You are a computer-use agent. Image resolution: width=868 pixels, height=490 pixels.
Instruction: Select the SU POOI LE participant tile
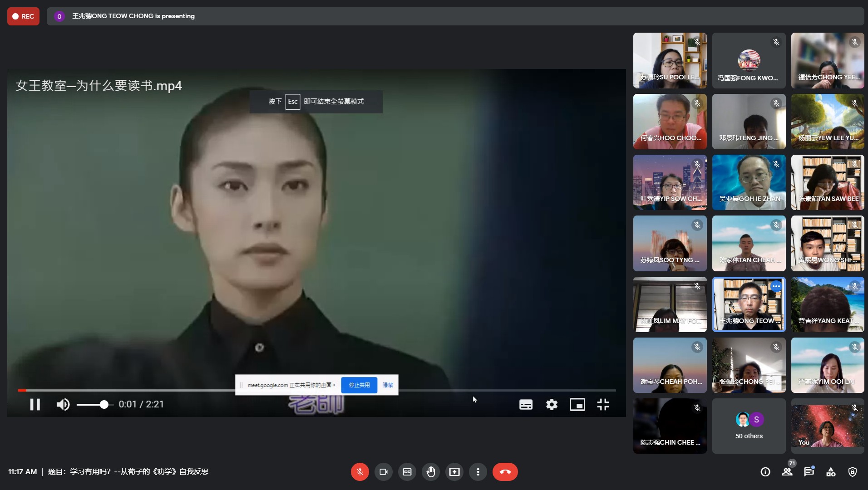point(670,60)
